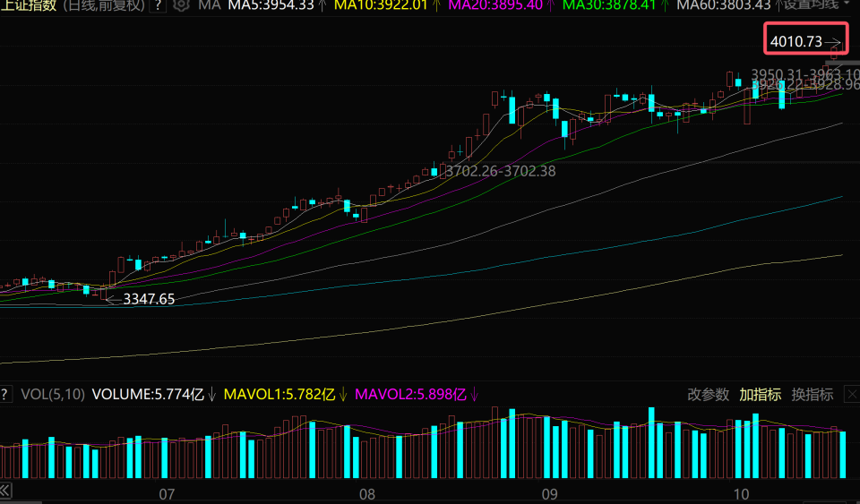Viewport: 860px width, 504px height.
Task: Click the MA10:3922.01 value
Action: [x=380, y=5]
